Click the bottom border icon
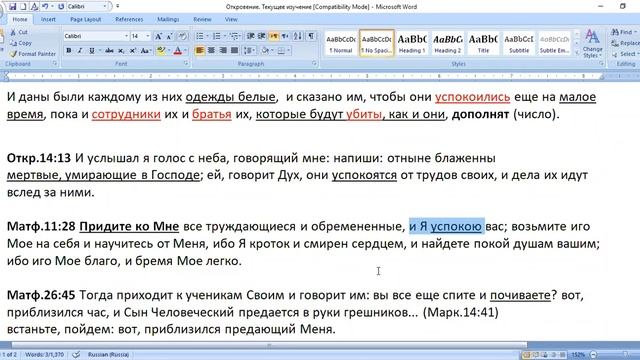This screenshot has width=640, height=360. point(281,51)
